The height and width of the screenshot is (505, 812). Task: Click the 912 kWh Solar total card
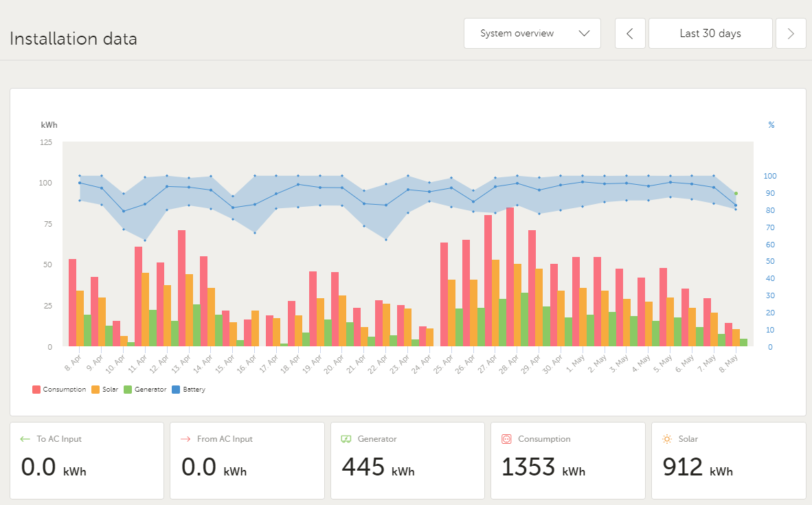point(728,460)
